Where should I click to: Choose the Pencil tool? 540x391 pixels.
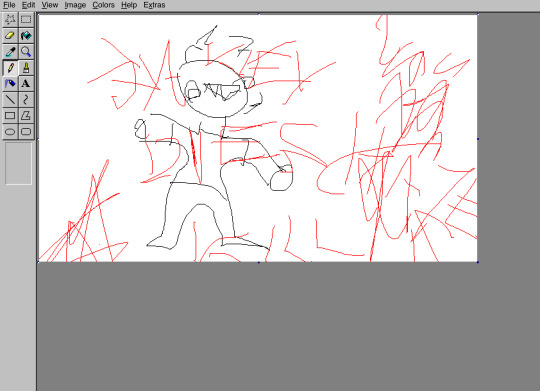[x=10, y=68]
